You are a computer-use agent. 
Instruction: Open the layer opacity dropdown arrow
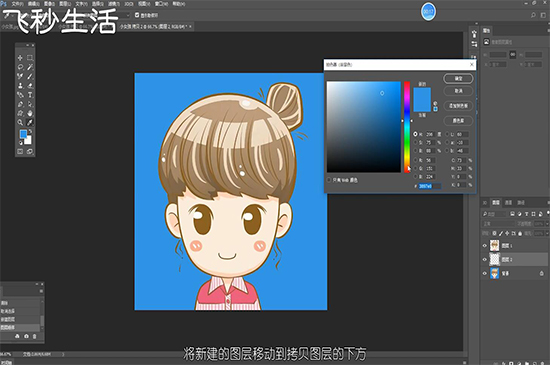547,223
